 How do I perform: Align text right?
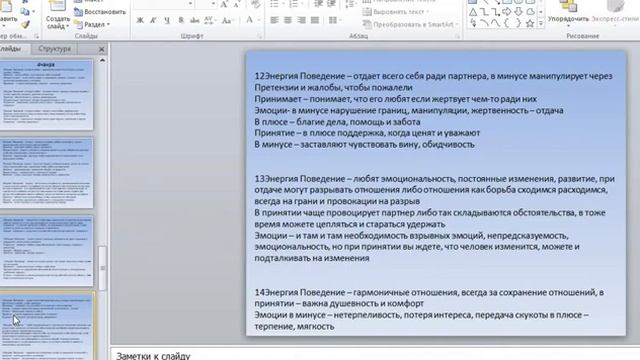301,20
